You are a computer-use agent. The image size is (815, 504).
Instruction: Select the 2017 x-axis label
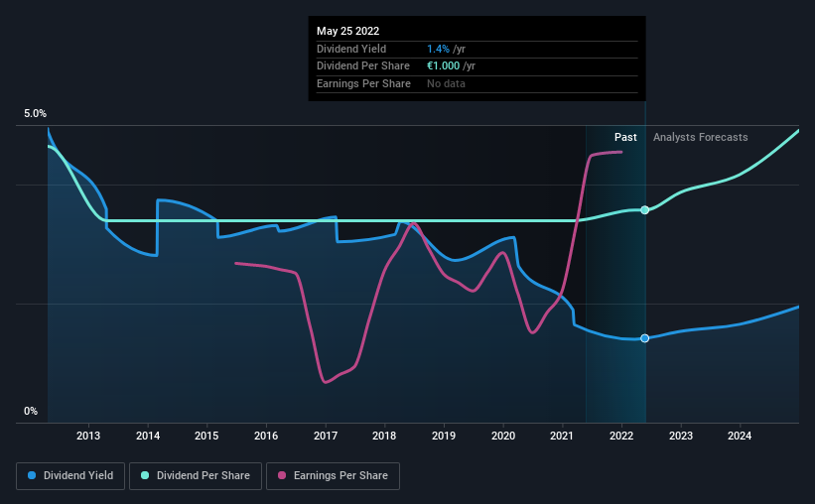click(x=326, y=436)
